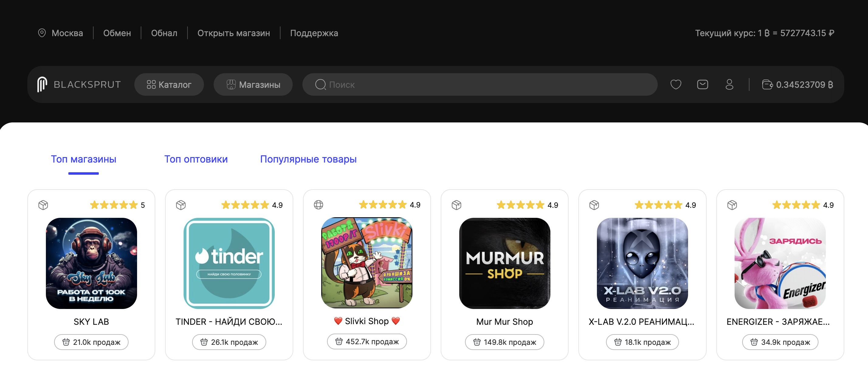Screen dimensions: 868x367
Task: Click the BLACKSPRUT logo
Action: point(79,84)
